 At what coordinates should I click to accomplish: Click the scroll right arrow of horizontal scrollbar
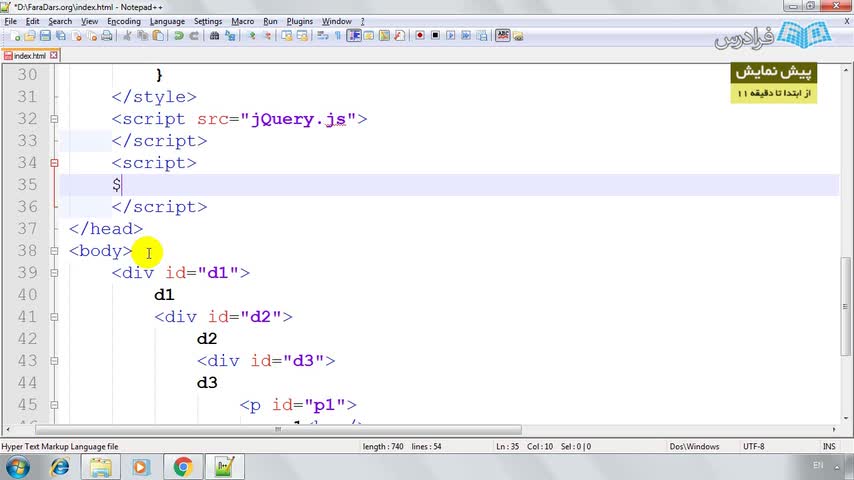834,429
